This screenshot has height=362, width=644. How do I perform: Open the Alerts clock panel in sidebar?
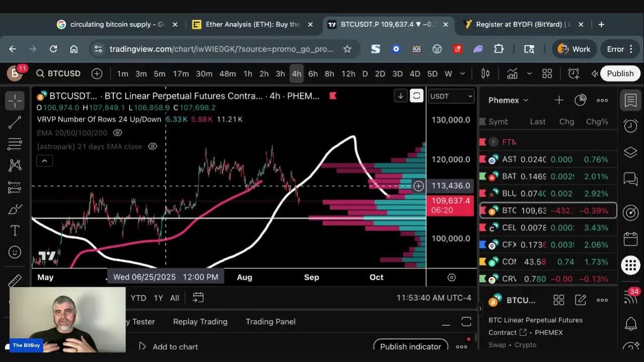pyautogui.click(x=631, y=126)
